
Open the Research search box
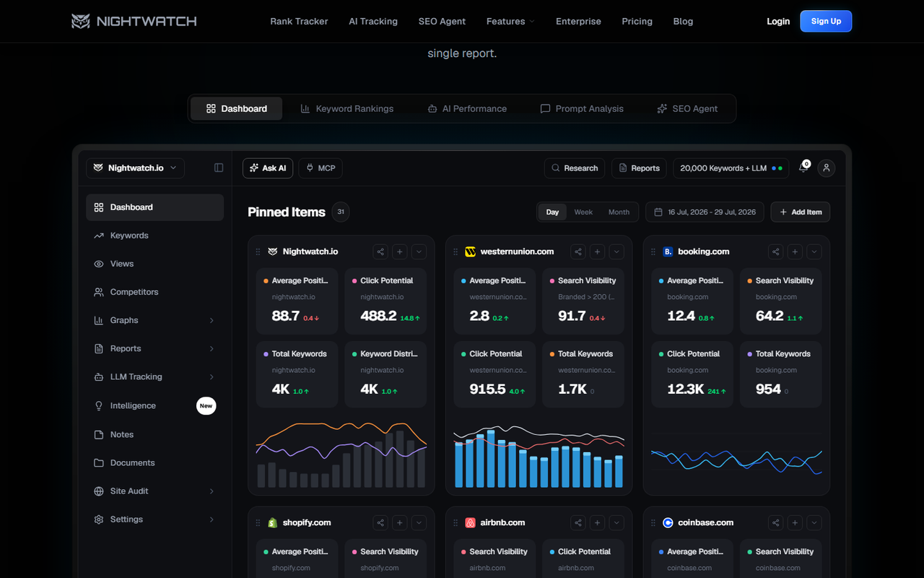tap(575, 168)
